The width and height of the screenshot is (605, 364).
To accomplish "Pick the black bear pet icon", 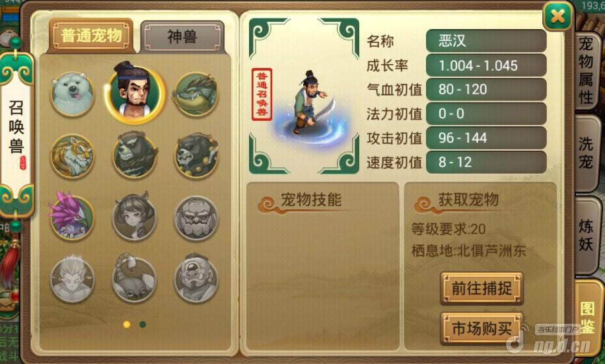I will click(134, 155).
